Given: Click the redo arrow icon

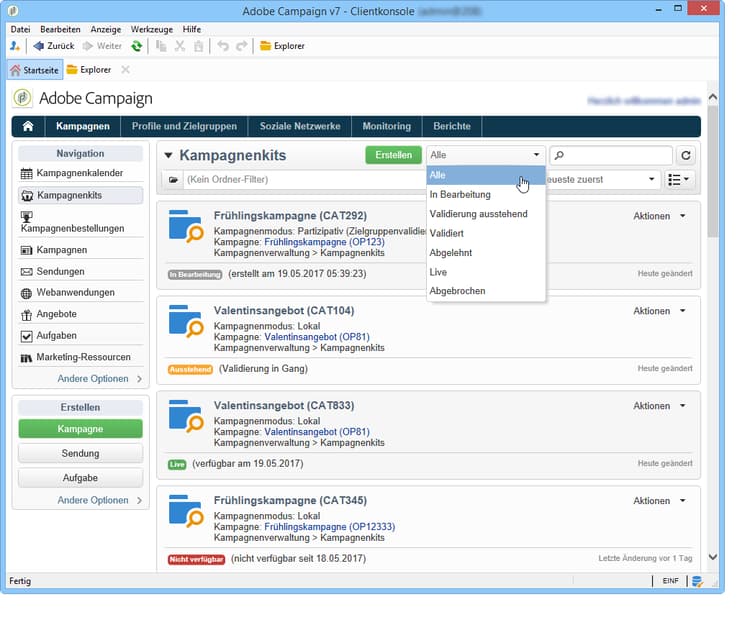Looking at the screenshot, I should [242, 46].
